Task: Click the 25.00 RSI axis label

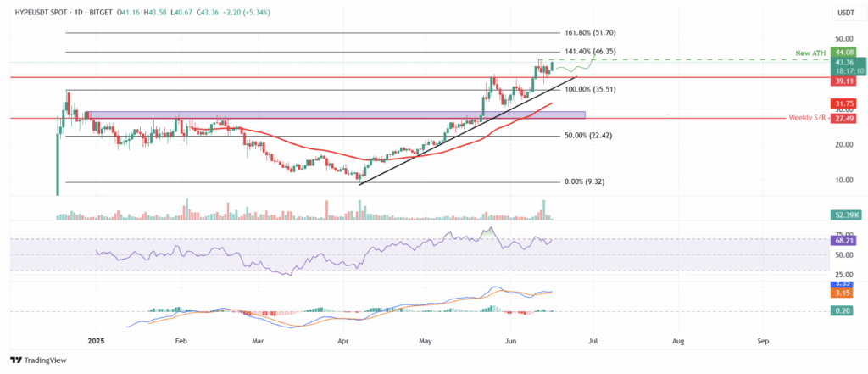Action: [843, 275]
